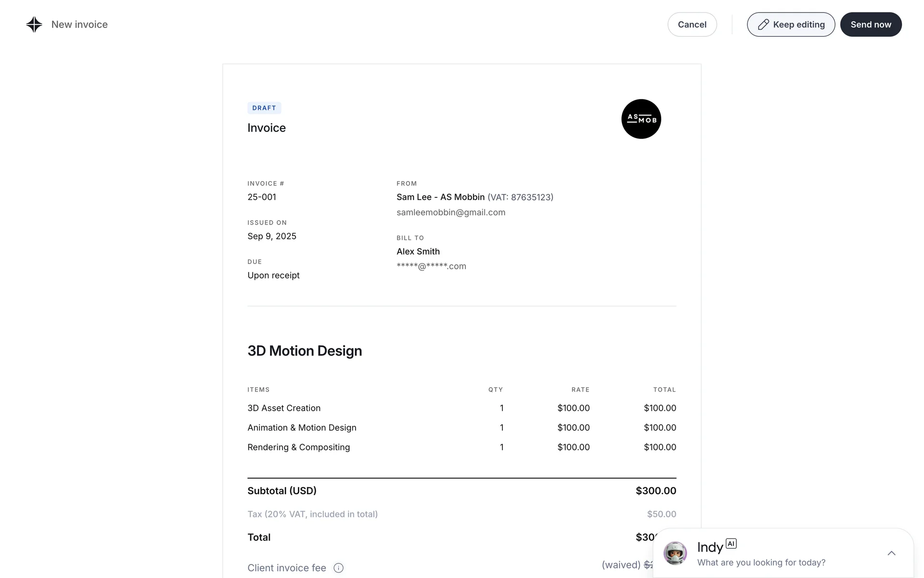The image size is (924, 578).
Task: Select the 3D Asset Creation line item
Action: (284, 408)
